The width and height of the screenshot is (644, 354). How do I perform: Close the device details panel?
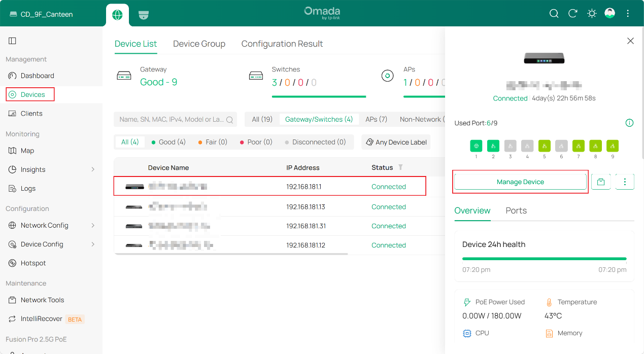point(630,41)
